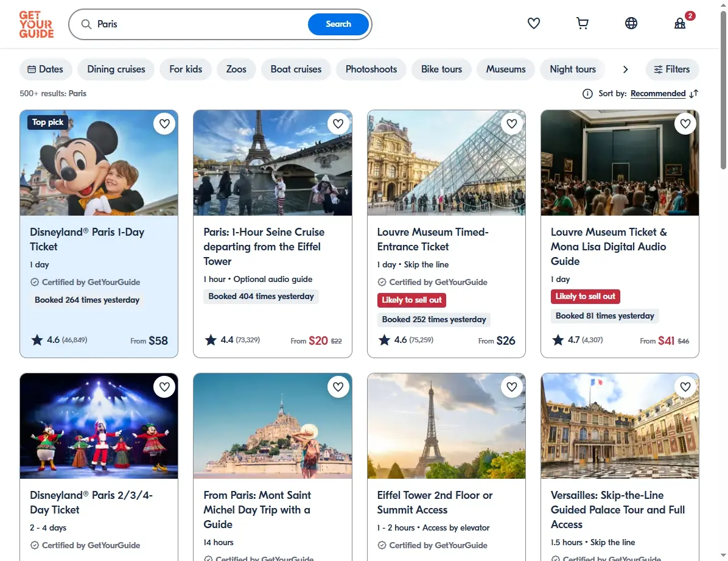
Task: Open Eiffel Tower 2nd Floor or Summit Access title
Action: coord(435,503)
